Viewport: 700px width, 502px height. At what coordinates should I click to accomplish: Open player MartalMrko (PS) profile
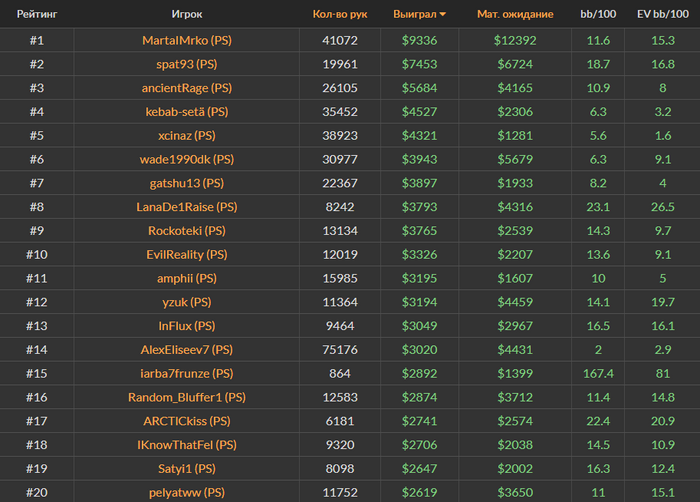pos(186,40)
